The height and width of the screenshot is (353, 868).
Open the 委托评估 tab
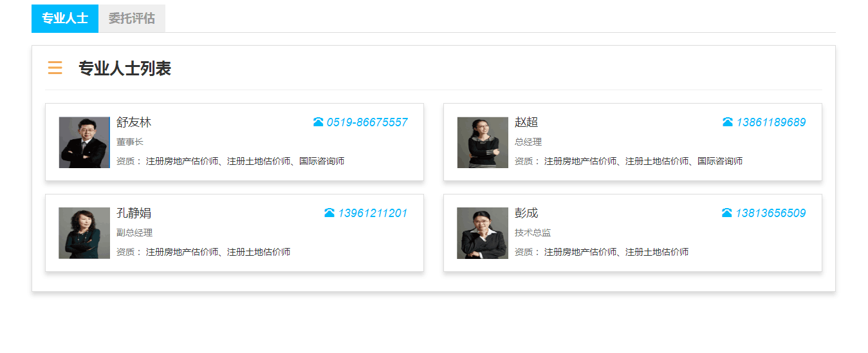click(x=132, y=19)
